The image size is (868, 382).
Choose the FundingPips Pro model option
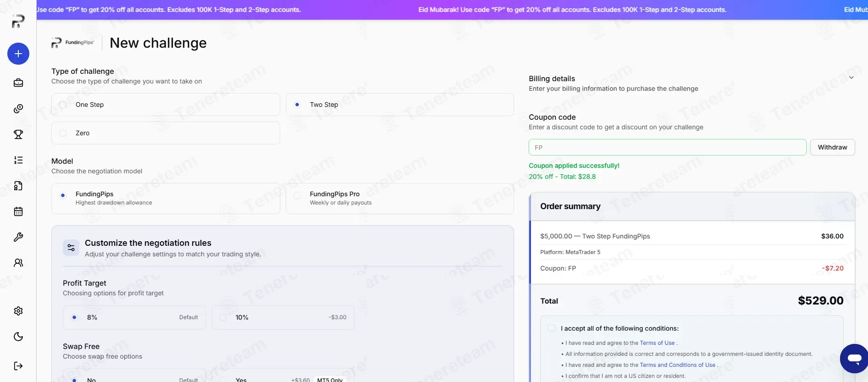[x=400, y=199]
